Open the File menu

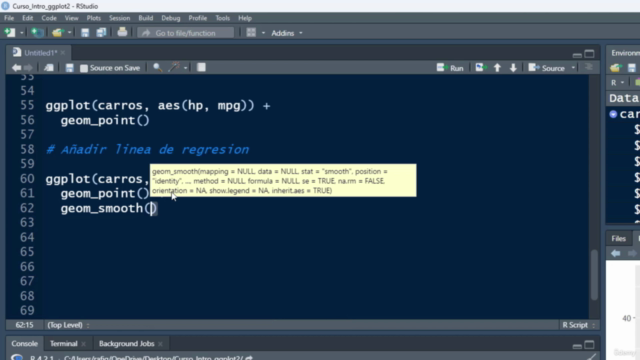coord(9,18)
